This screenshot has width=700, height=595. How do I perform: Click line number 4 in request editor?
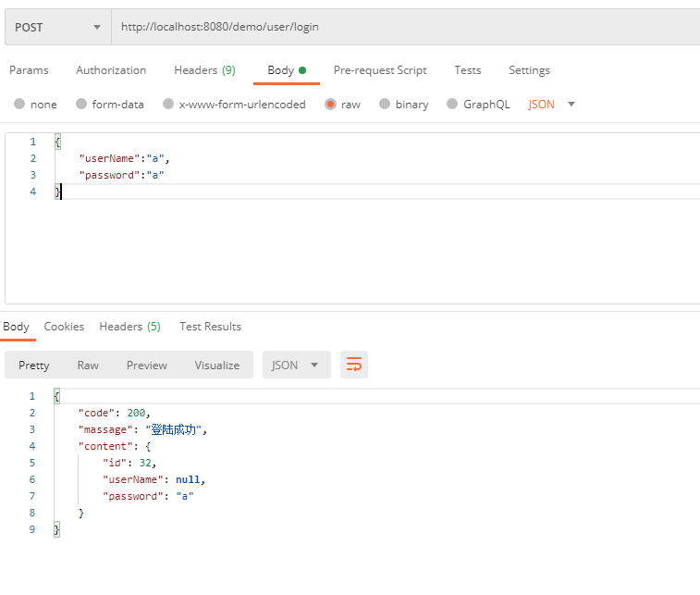[x=33, y=192]
